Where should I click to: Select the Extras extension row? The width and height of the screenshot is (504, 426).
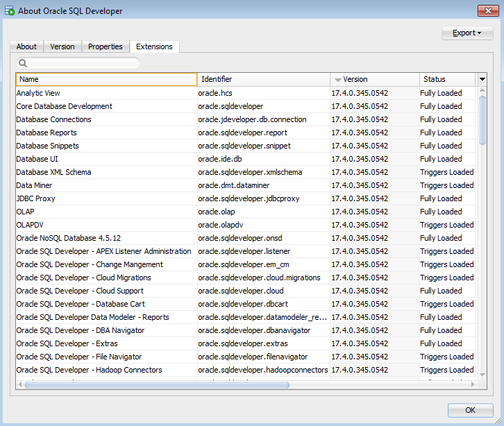pos(246,343)
